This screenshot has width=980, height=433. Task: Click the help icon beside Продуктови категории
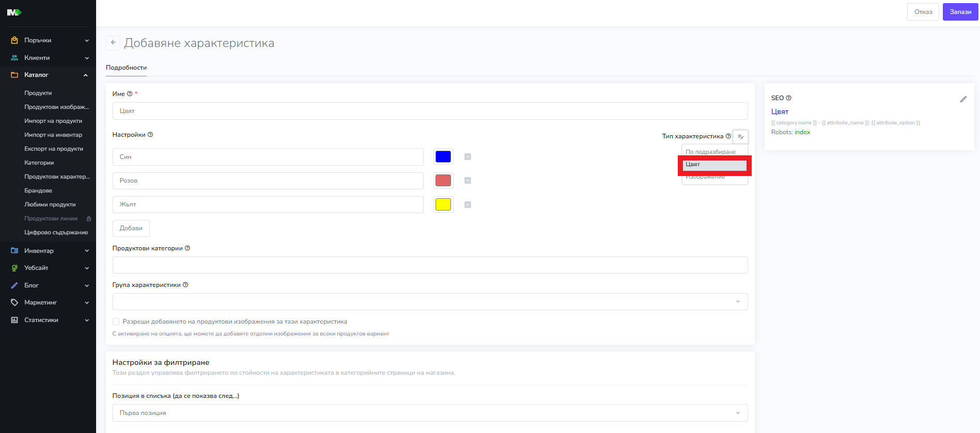click(188, 248)
